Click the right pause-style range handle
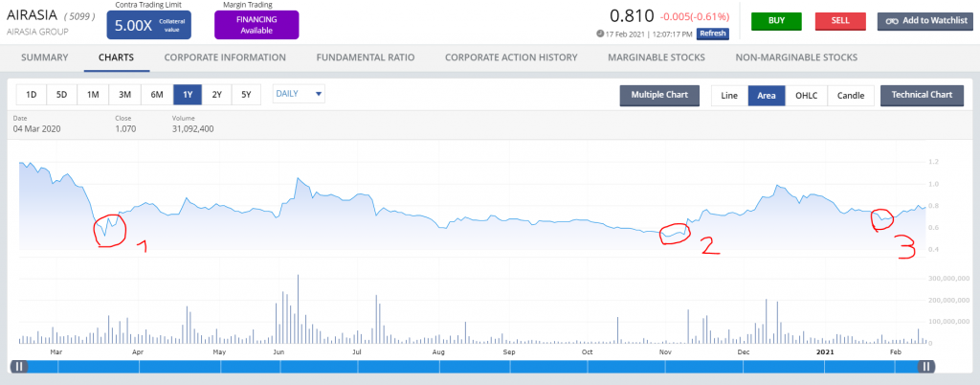 click(926, 367)
